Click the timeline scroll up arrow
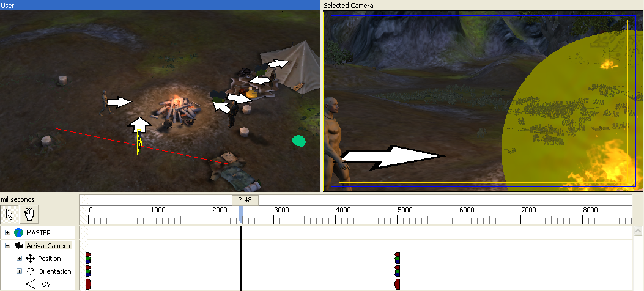The width and height of the screenshot is (644, 291). click(x=638, y=232)
